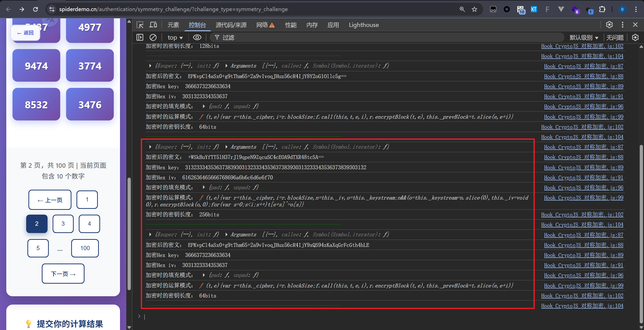Click the inspect element picker icon
The width and height of the screenshot is (644, 330).
tap(140, 25)
